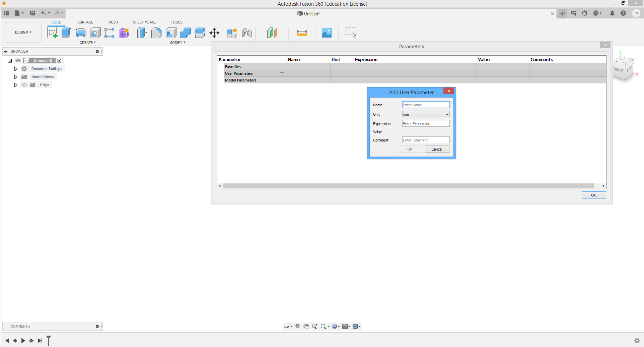
Task: Select the Untitled document tab
Action: point(308,14)
